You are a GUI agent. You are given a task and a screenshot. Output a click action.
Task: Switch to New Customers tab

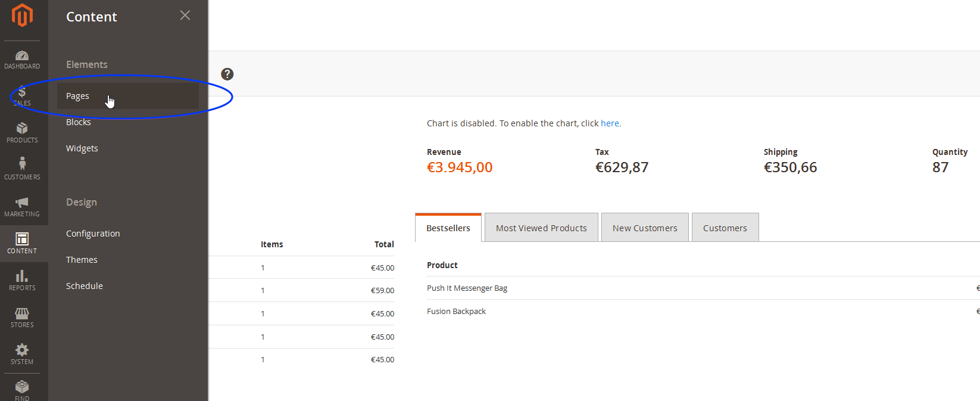point(645,228)
